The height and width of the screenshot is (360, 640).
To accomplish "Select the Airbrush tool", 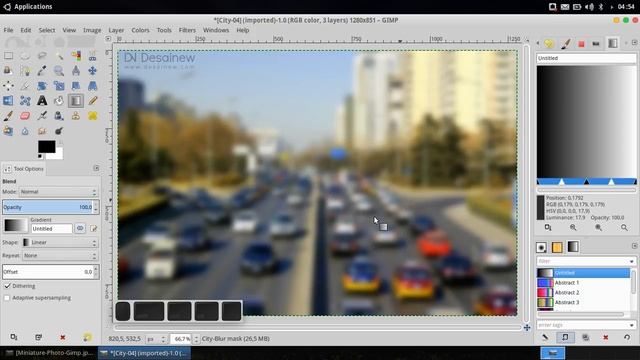I will (42, 116).
